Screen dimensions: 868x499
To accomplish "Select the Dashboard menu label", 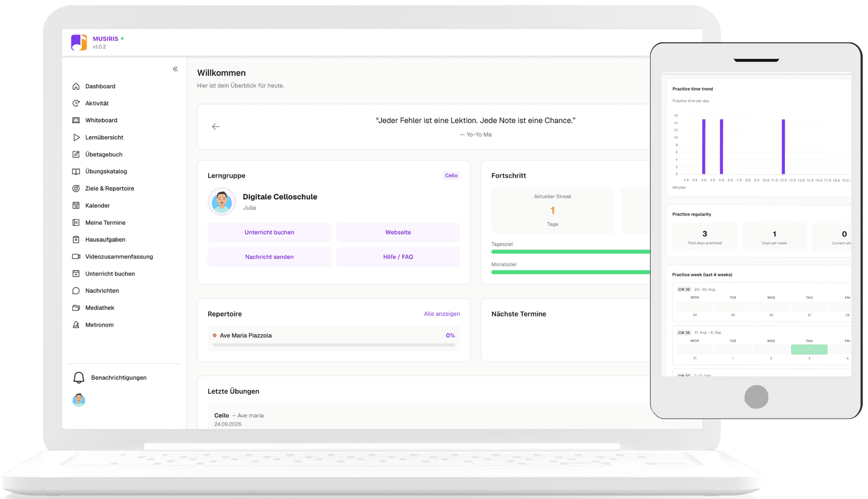I will [x=100, y=86].
